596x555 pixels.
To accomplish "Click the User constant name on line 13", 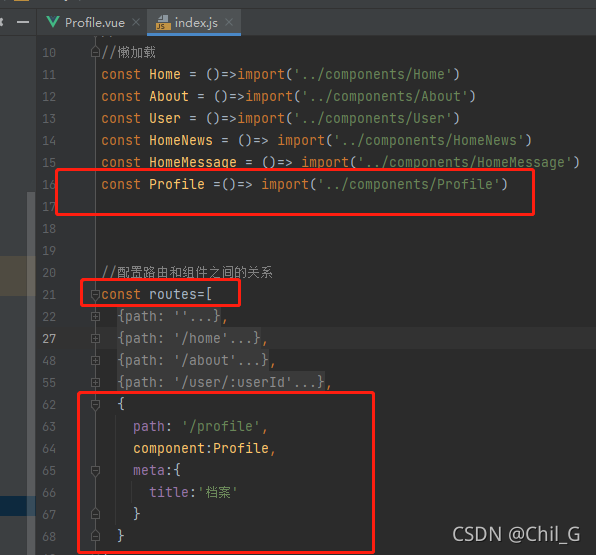I will coord(165,118).
